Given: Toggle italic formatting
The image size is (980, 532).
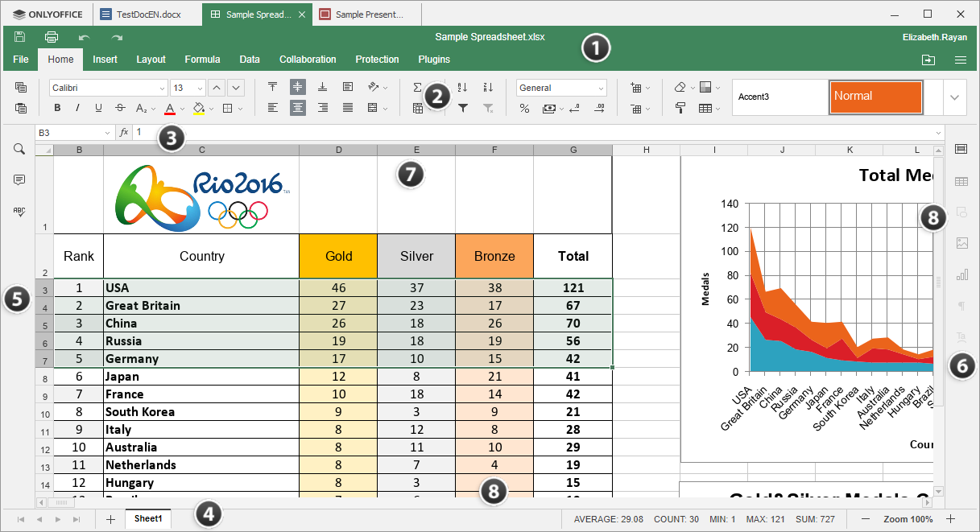Looking at the screenshot, I should point(77,108).
